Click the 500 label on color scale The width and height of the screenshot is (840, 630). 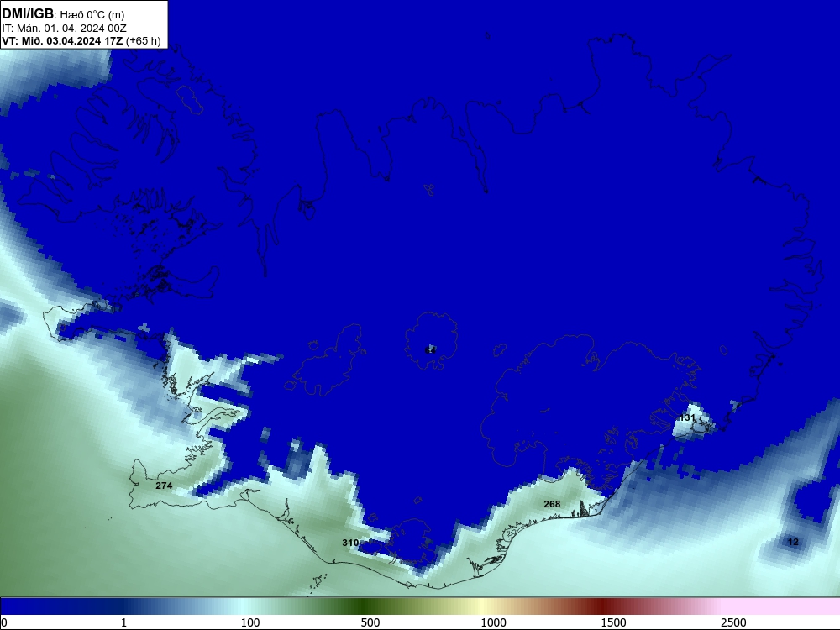coord(370,622)
